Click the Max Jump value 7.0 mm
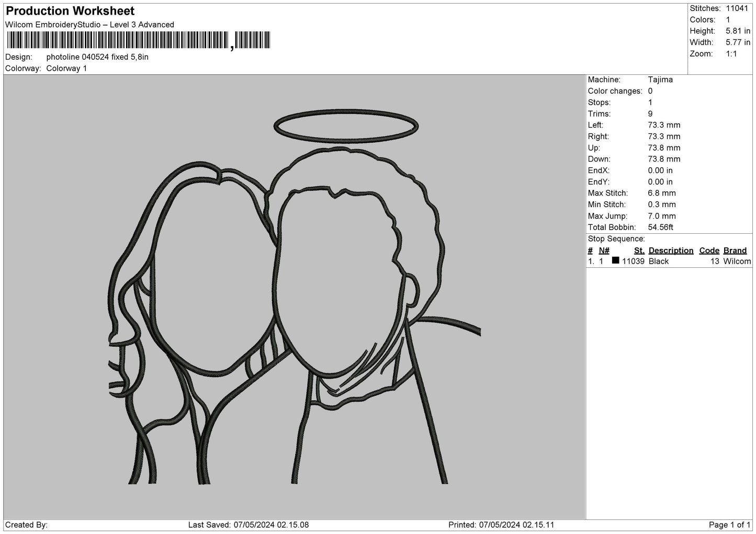Viewport: 756px width, 534px height. point(662,216)
